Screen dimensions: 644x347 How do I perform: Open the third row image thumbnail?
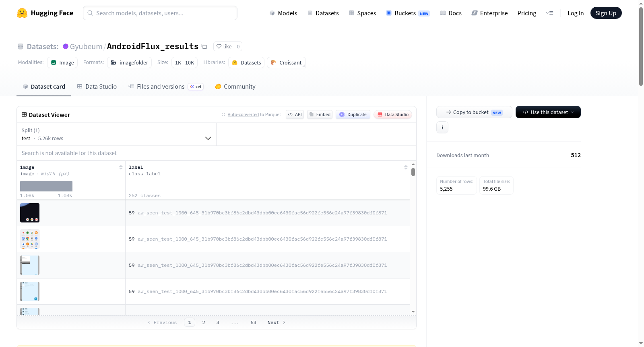[30, 265]
